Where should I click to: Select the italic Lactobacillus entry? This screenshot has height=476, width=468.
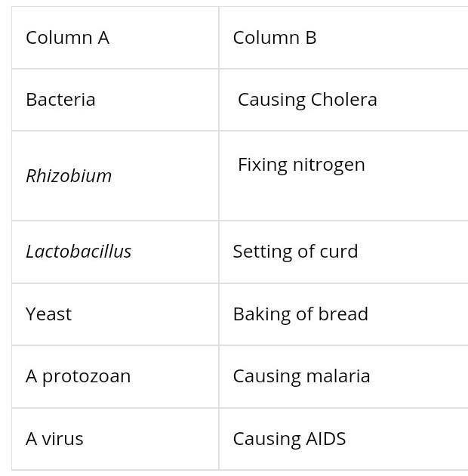[79, 252]
